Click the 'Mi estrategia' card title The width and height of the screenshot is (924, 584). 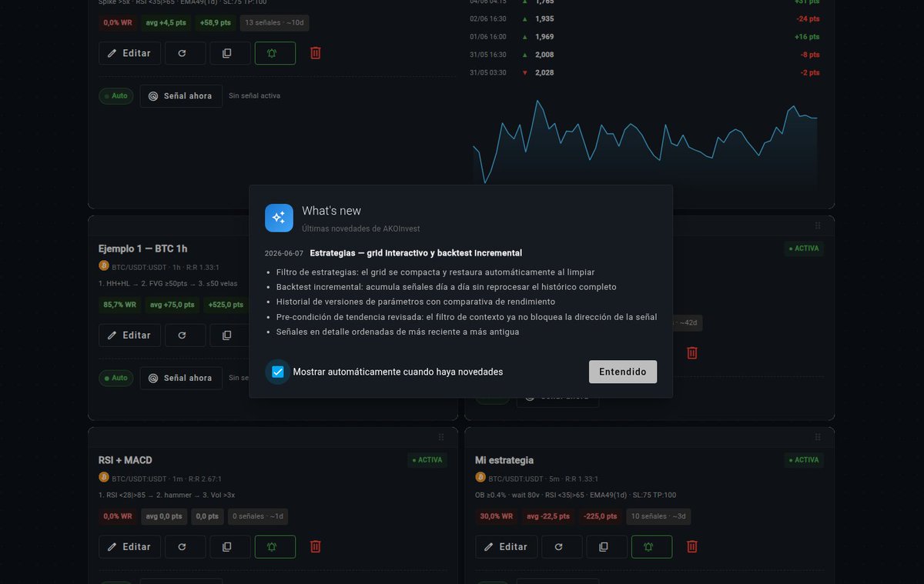[504, 460]
